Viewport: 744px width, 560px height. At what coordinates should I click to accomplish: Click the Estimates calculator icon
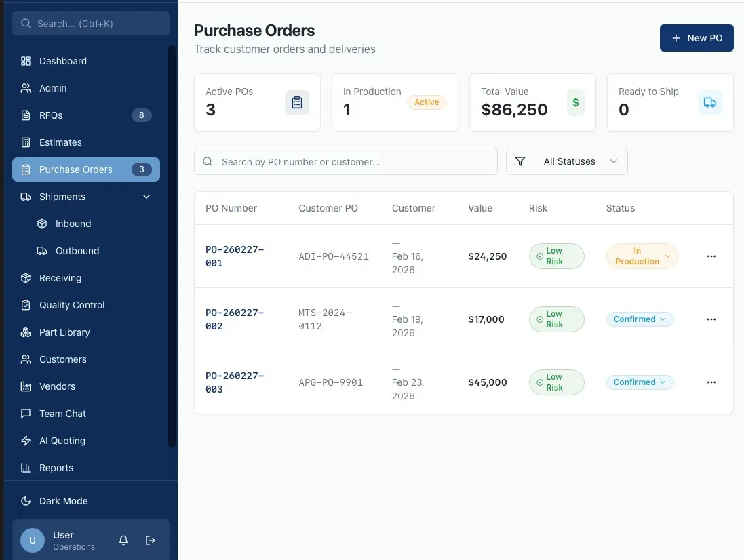(26, 142)
